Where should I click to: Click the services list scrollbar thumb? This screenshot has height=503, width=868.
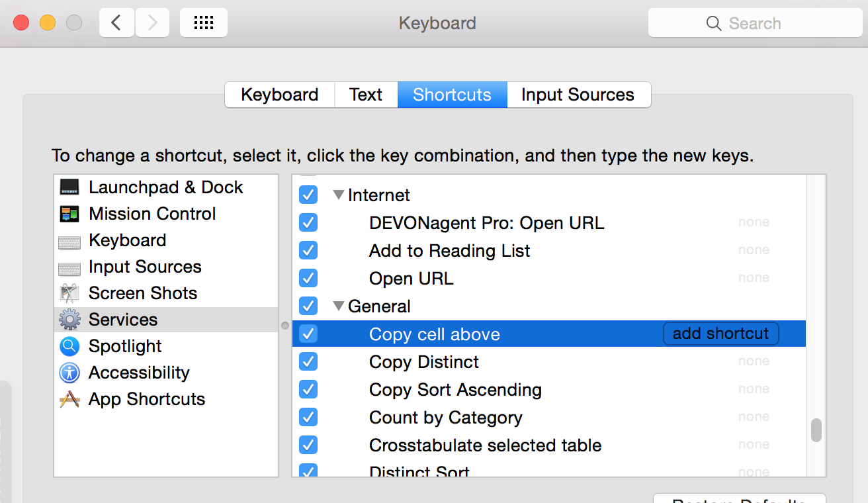tap(816, 430)
